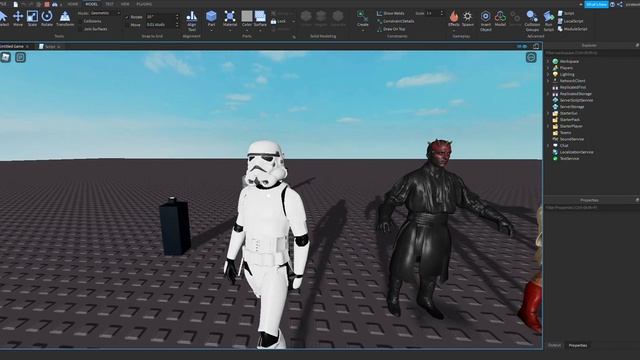Click the share icon in title bar
The image size is (640, 360).
click(620, 4)
